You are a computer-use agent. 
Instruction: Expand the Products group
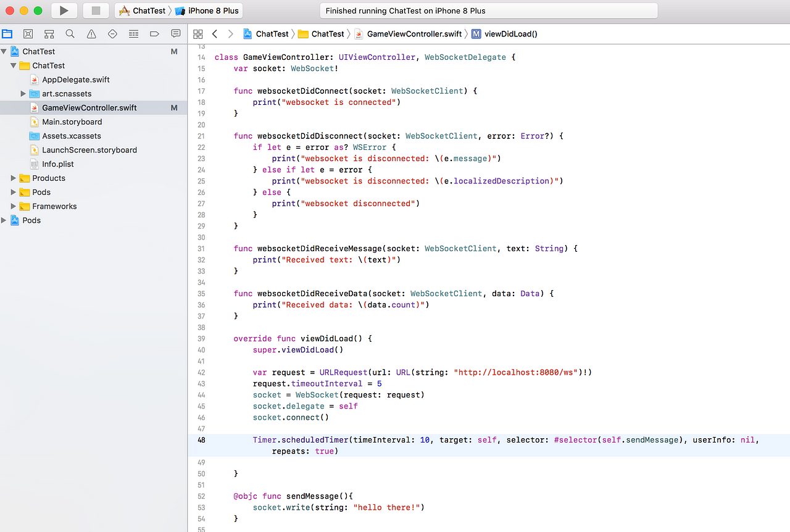click(13, 178)
